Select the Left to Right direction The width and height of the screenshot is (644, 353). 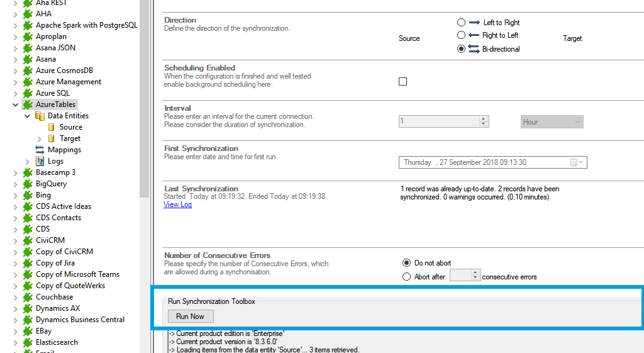click(x=462, y=23)
